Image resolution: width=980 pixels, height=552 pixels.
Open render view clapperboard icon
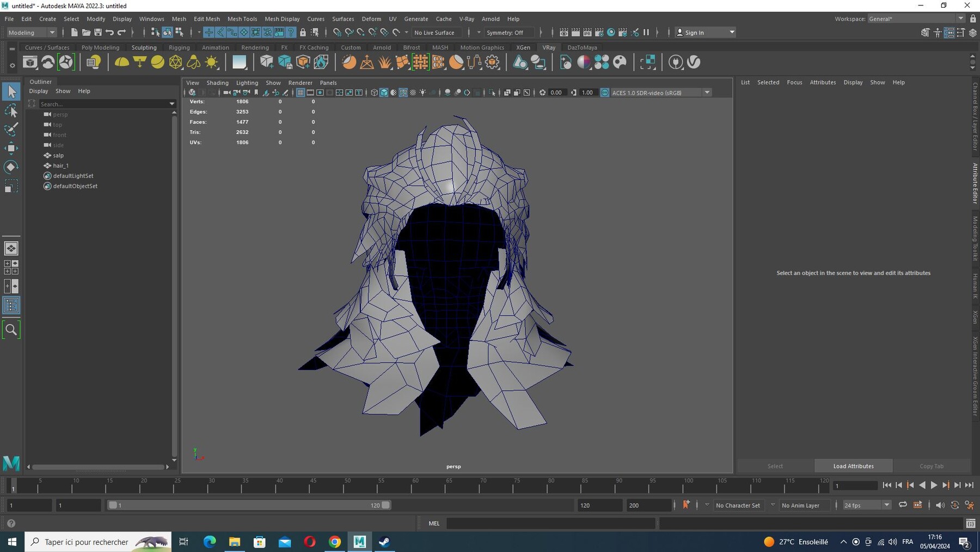pos(563,33)
